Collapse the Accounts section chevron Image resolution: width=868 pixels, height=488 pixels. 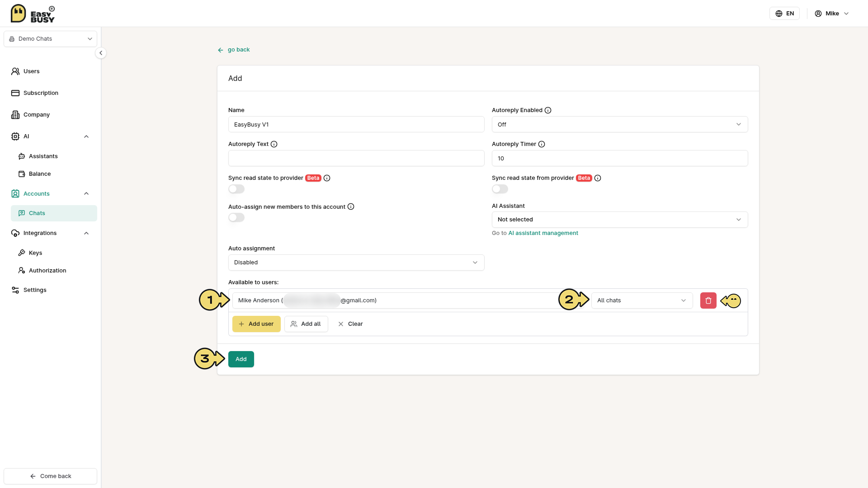[86, 194]
